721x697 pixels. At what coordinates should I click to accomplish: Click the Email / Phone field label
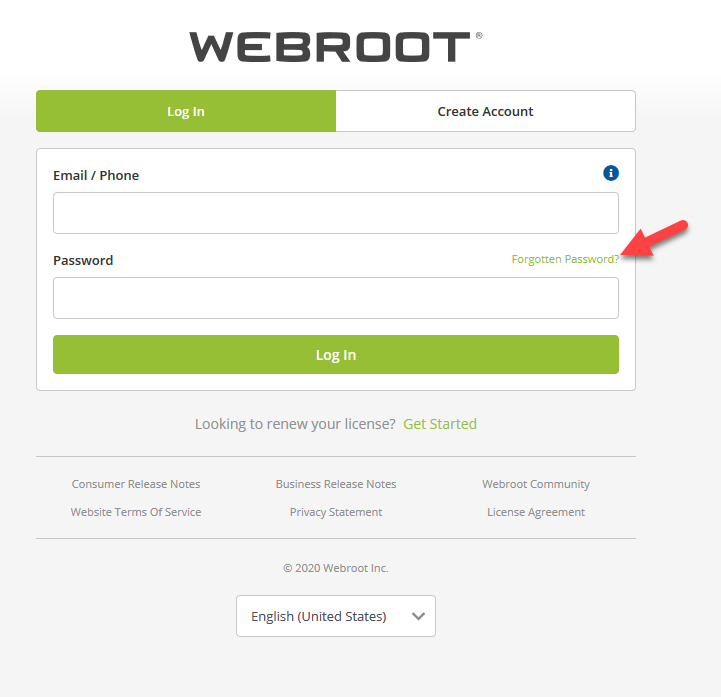coord(96,176)
